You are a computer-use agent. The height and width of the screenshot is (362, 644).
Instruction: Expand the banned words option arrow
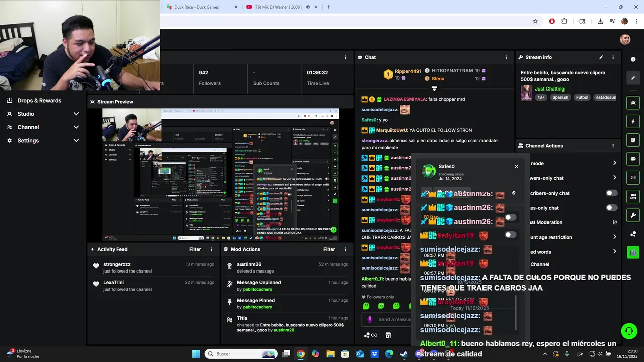point(614,252)
